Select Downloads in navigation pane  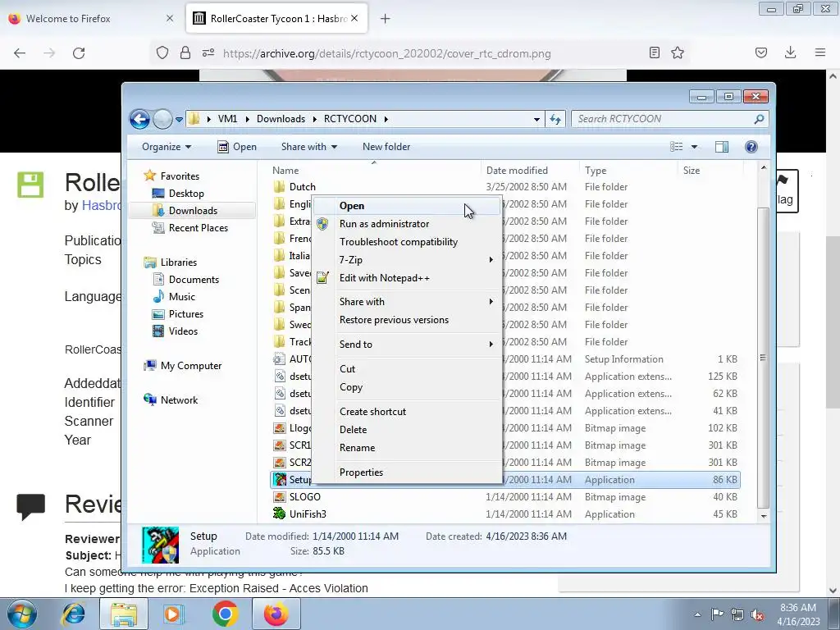193,211
